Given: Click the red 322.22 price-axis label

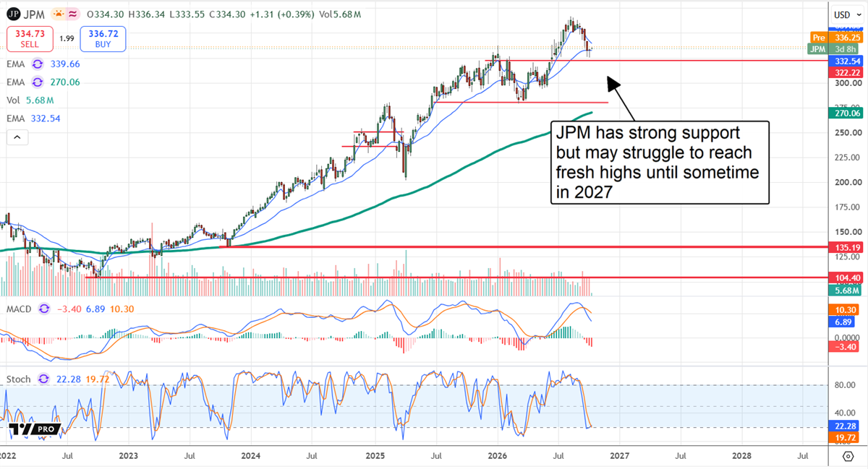Looking at the screenshot, I should (845, 73).
